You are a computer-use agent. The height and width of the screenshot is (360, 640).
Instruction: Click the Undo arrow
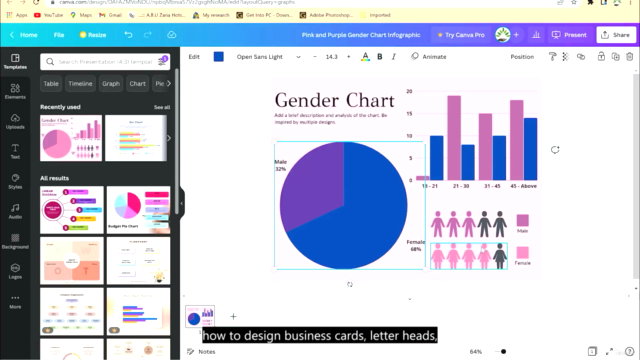pyautogui.click(x=128, y=35)
